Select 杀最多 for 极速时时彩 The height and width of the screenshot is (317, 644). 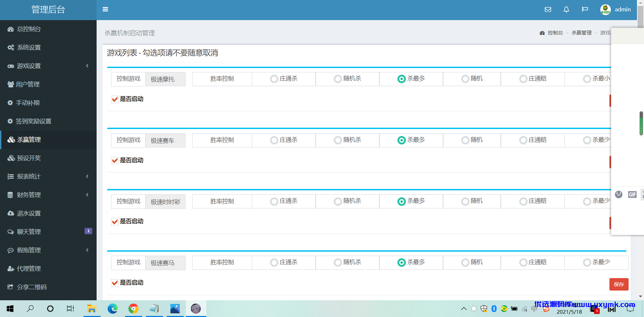click(x=401, y=201)
